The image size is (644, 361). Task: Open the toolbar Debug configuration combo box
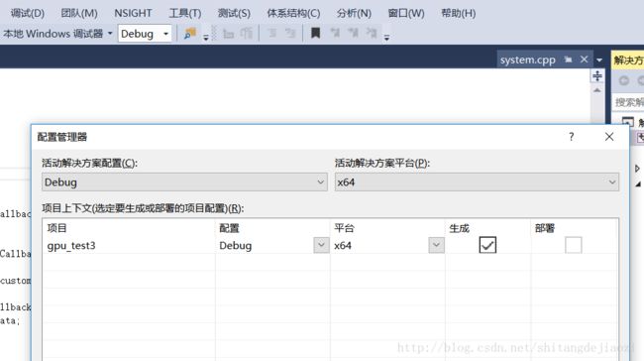(x=145, y=34)
